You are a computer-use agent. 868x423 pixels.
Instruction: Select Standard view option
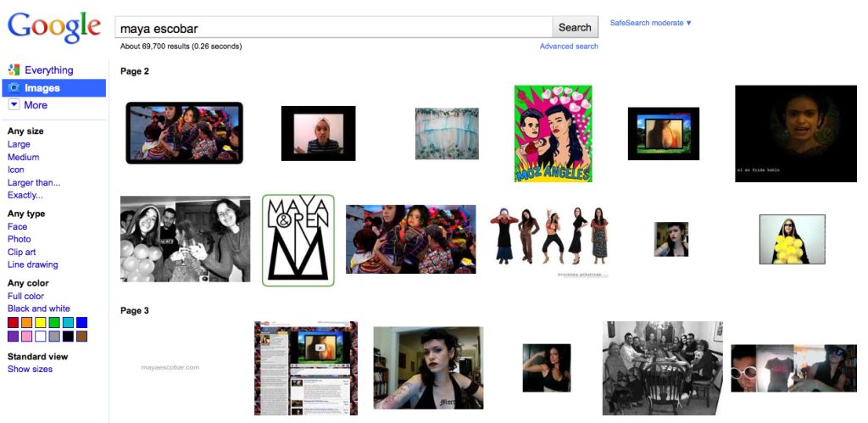tap(37, 357)
